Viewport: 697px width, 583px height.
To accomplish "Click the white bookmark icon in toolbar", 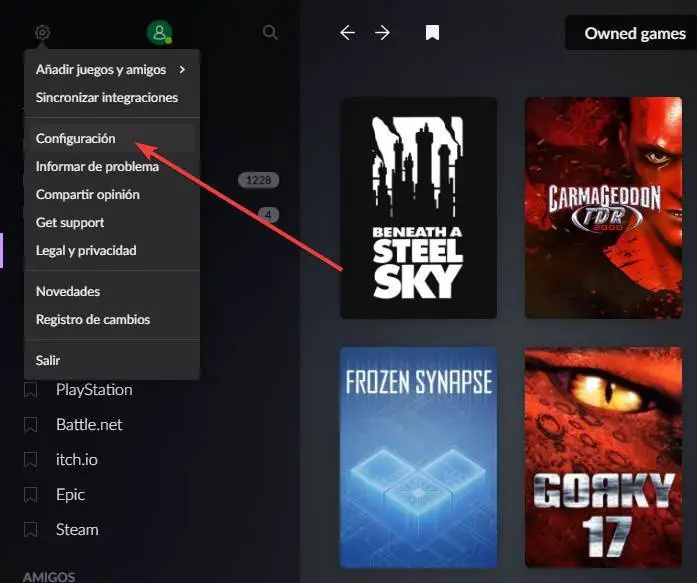I will click(x=432, y=32).
